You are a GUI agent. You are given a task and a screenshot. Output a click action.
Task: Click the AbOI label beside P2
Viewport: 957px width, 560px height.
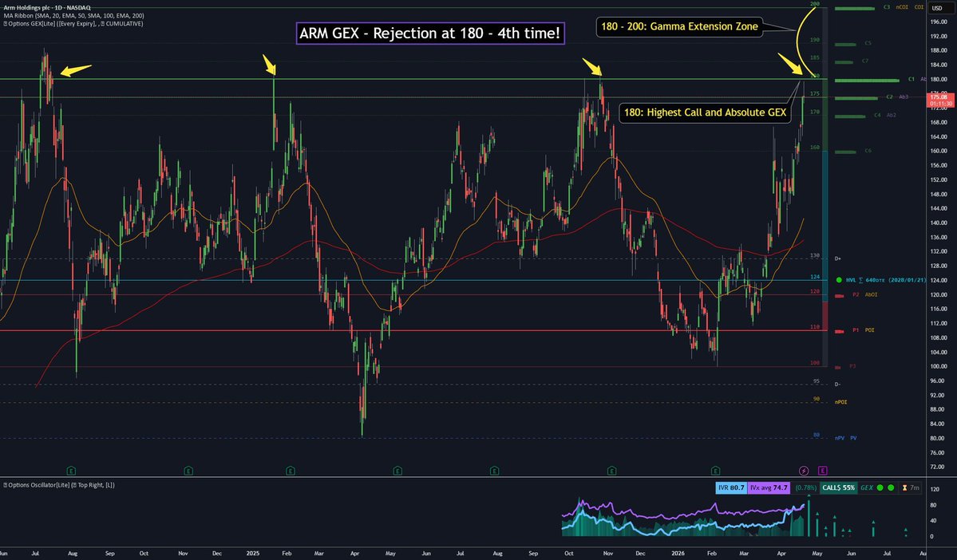pyautogui.click(x=871, y=294)
